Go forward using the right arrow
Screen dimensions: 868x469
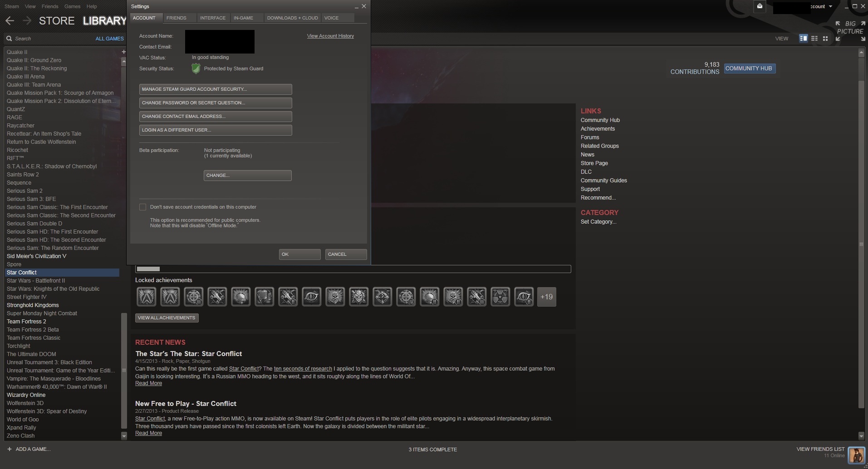27,21
